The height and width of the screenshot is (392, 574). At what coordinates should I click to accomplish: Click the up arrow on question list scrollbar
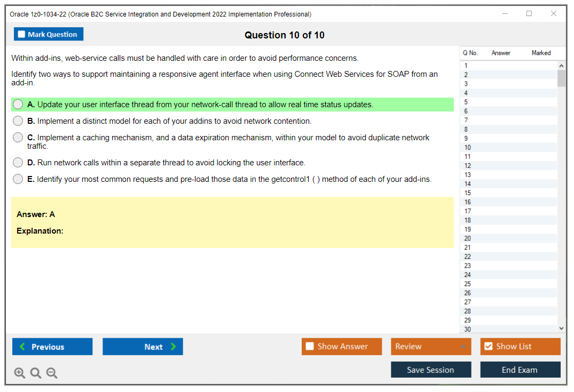561,65
